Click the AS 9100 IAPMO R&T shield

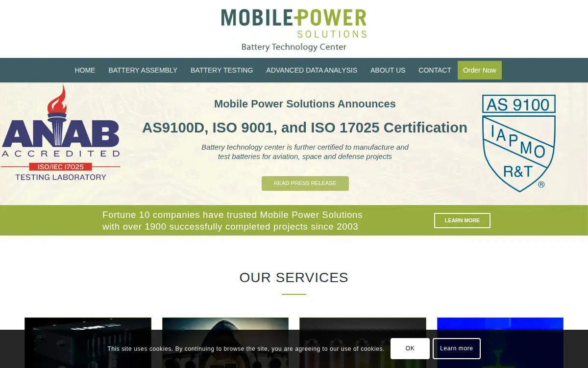(518, 143)
